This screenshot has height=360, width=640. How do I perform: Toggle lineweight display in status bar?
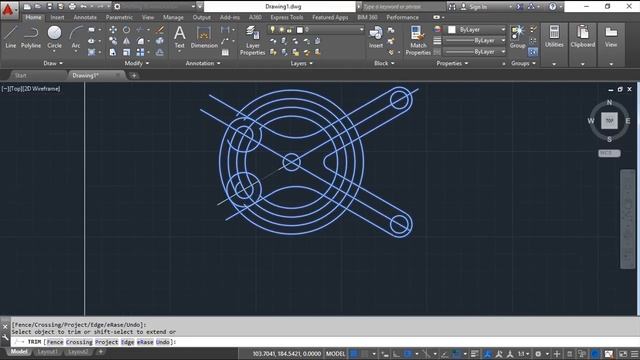474,354
